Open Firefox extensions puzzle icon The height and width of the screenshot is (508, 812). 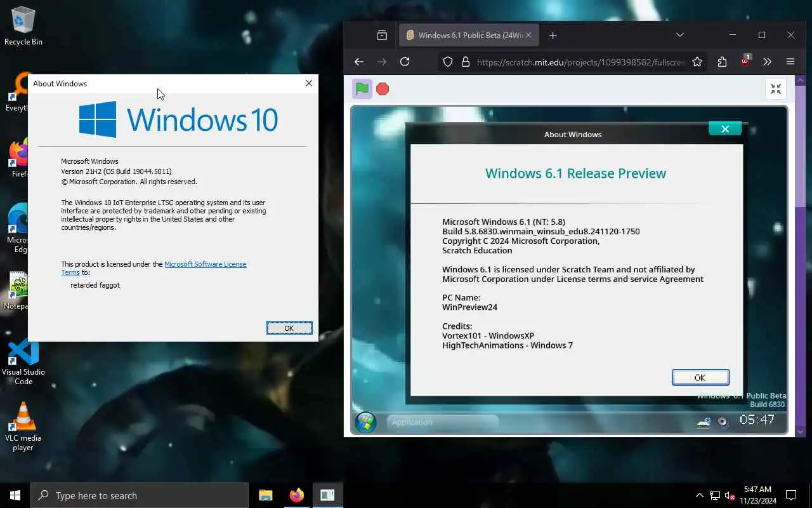tap(722, 62)
